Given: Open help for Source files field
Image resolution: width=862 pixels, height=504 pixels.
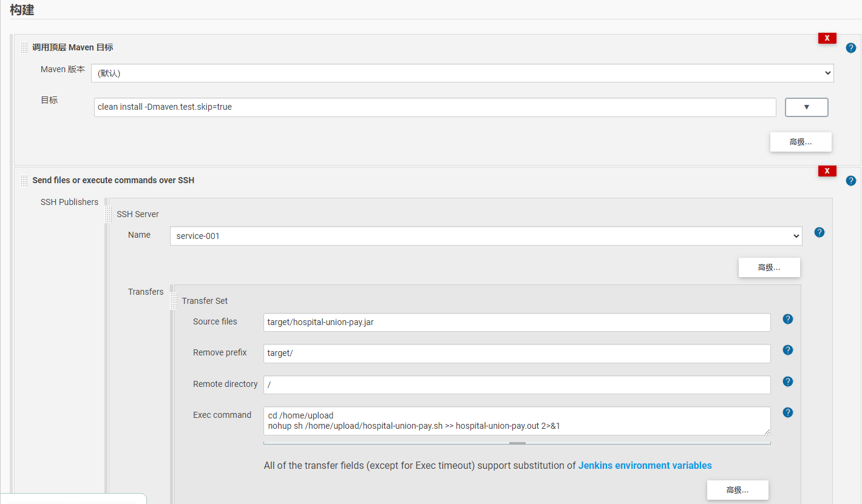Looking at the screenshot, I should pyautogui.click(x=787, y=319).
